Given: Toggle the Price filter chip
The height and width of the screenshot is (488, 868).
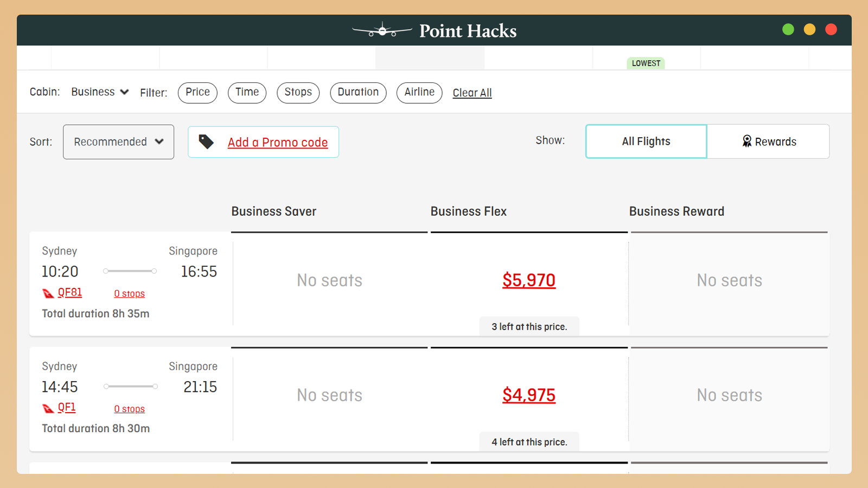Looking at the screenshot, I should [x=197, y=92].
